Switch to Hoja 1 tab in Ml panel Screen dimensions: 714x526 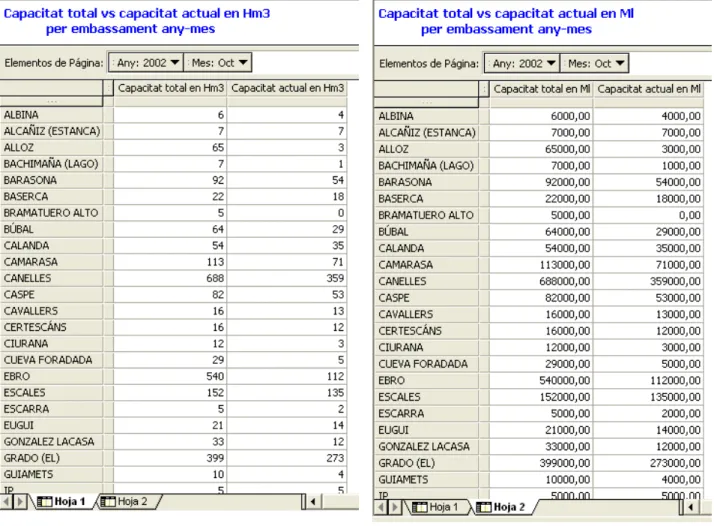pyautogui.click(x=436, y=507)
